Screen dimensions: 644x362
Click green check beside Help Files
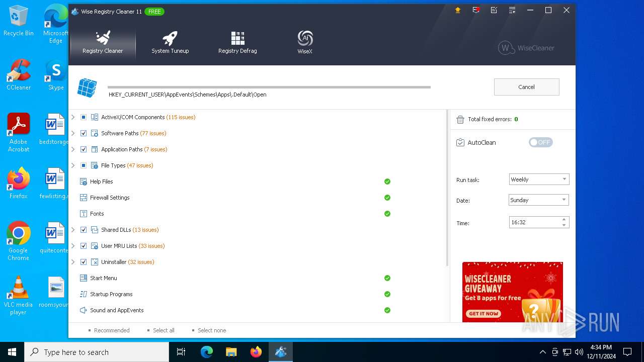coord(387,182)
